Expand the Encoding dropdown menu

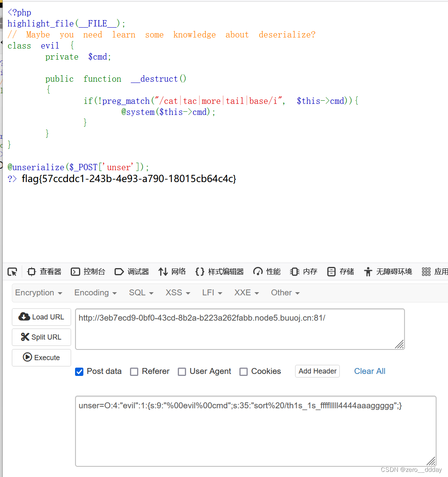click(96, 293)
